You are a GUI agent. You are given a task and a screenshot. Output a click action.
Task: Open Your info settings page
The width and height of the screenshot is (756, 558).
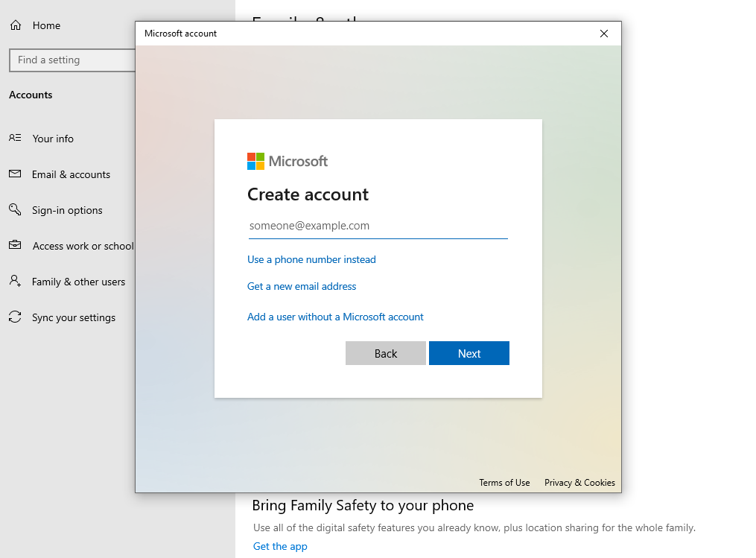click(x=53, y=139)
